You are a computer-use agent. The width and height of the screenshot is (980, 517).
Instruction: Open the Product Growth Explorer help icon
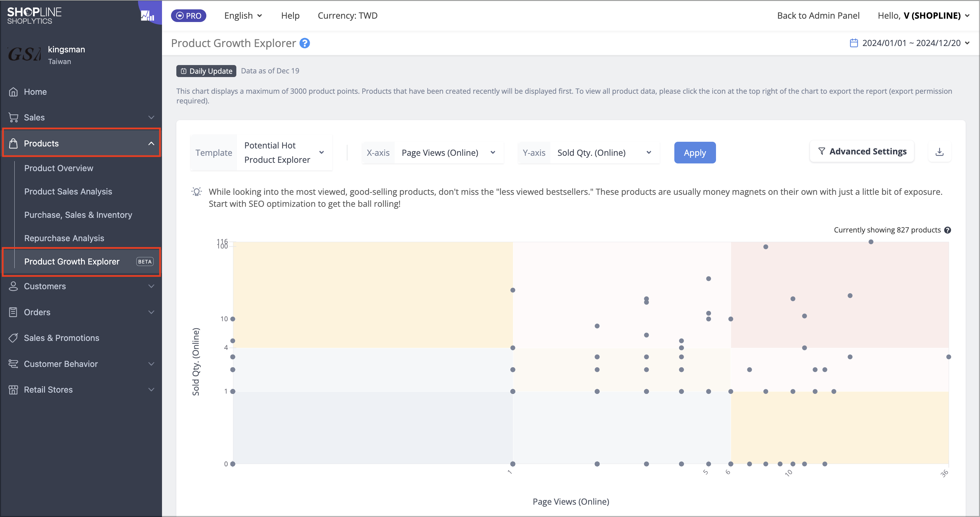coord(305,43)
